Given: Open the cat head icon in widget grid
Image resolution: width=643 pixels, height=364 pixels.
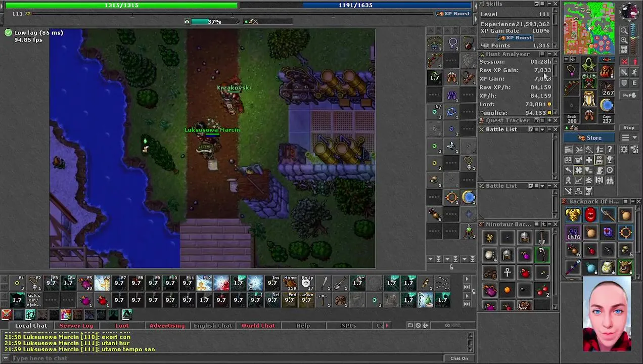Looking at the screenshot, I should coord(589,191).
